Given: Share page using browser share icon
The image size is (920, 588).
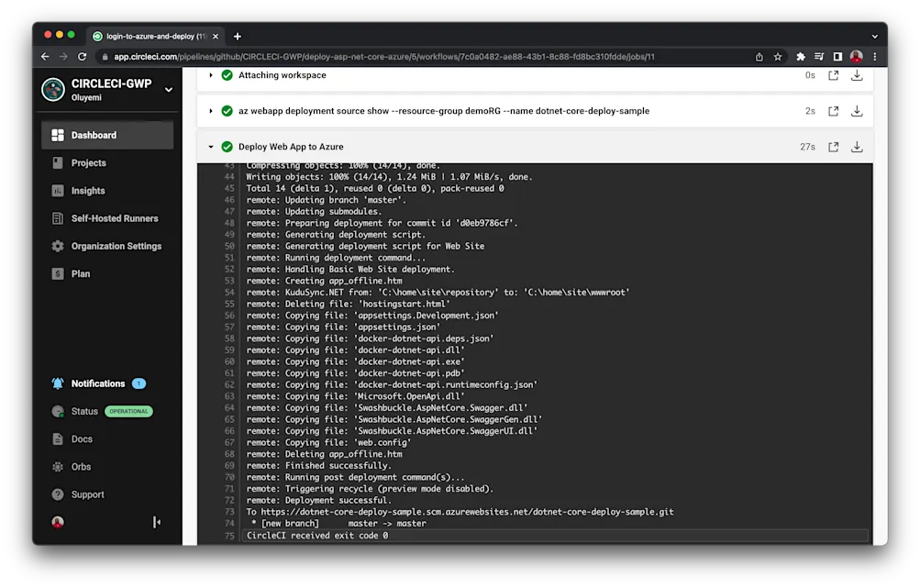Looking at the screenshot, I should (759, 56).
